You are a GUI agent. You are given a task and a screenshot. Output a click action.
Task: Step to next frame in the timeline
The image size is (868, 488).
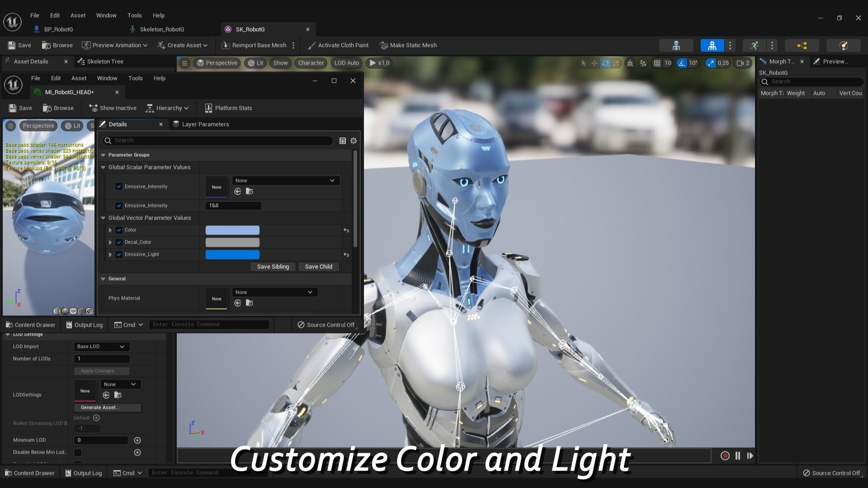point(750,456)
